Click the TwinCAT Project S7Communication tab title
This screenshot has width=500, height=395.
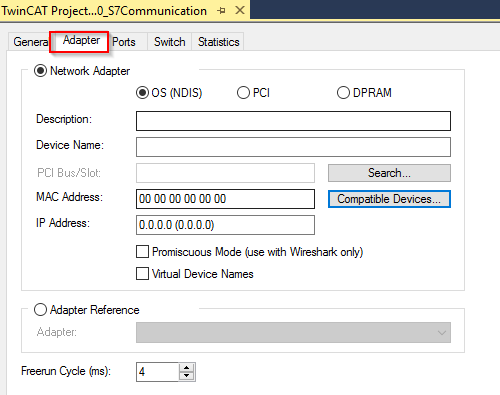(104, 11)
